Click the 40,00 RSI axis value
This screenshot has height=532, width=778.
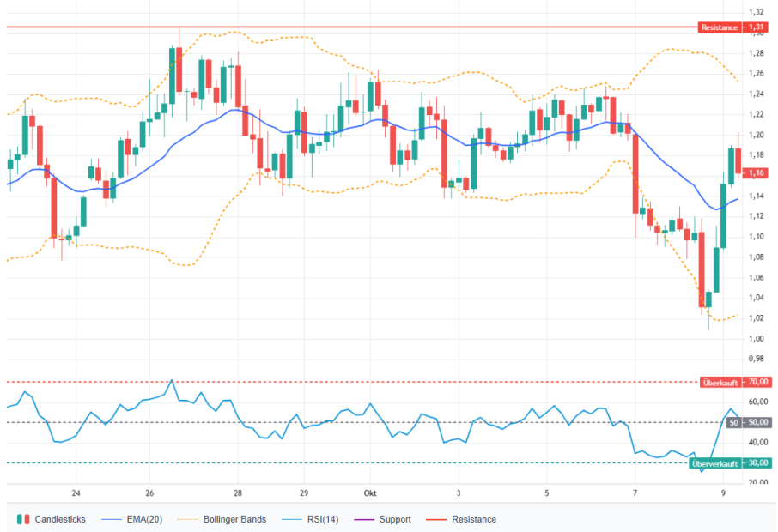click(758, 442)
